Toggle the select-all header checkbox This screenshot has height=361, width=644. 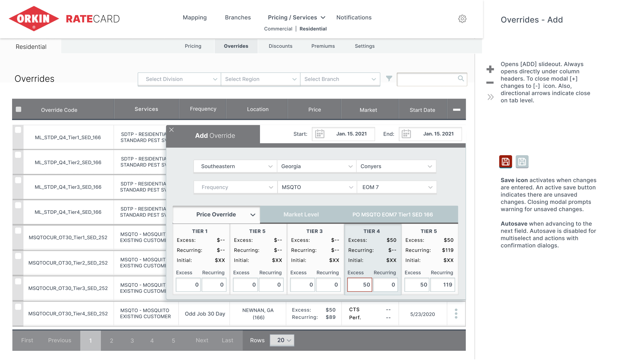click(19, 109)
